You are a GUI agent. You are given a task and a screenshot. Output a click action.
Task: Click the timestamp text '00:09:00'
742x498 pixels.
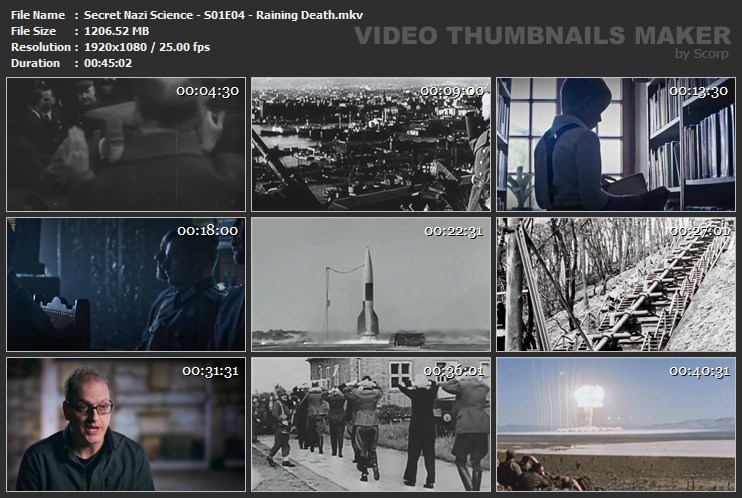pos(452,91)
